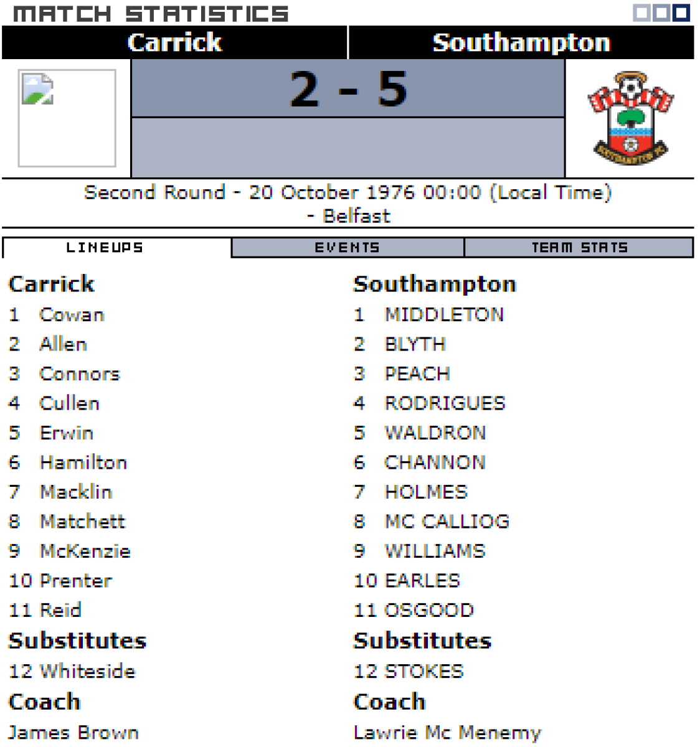Select the Lineups tab
Viewport: 700px width, 747px height.
point(105,248)
